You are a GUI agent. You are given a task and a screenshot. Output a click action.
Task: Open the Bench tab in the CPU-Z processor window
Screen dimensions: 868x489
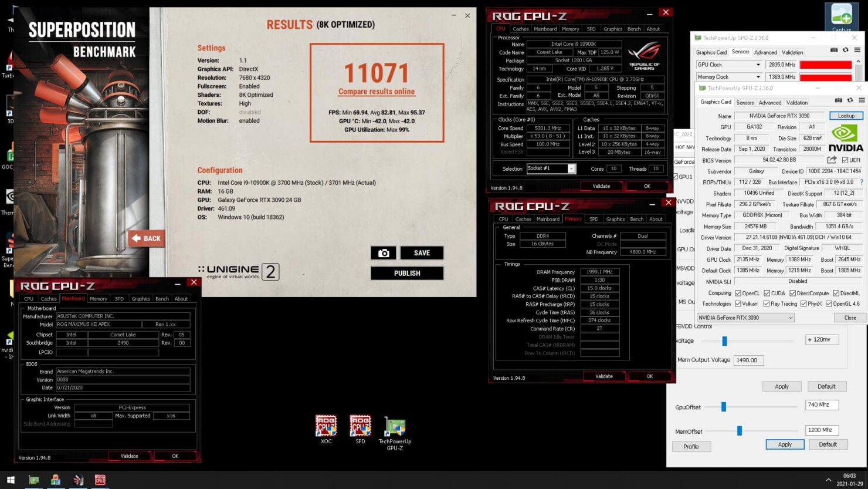pyautogui.click(x=634, y=29)
